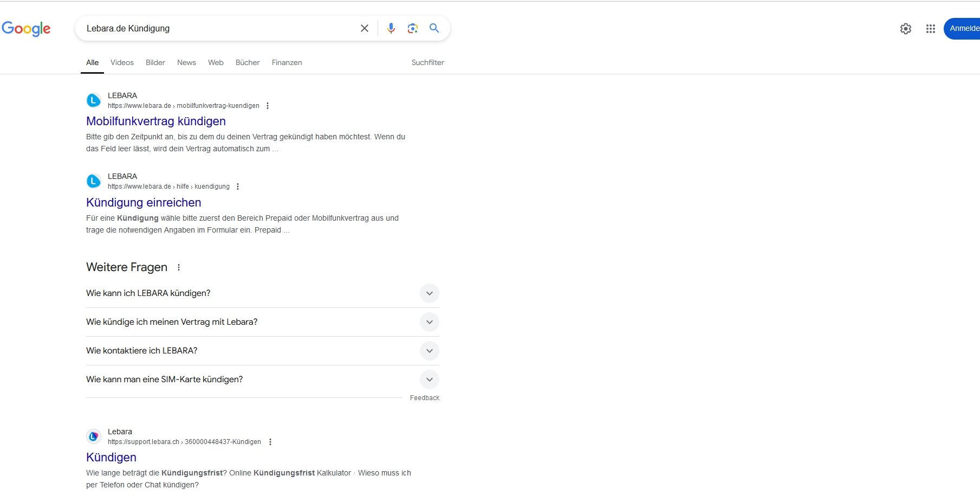This screenshot has height=495, width=980.
Task: Open the Finanzen tab
Action: coord(287,62)
